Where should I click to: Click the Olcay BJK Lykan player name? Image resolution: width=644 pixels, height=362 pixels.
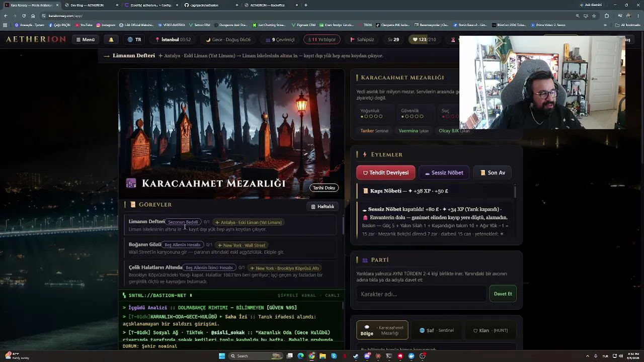click(454, 131)
